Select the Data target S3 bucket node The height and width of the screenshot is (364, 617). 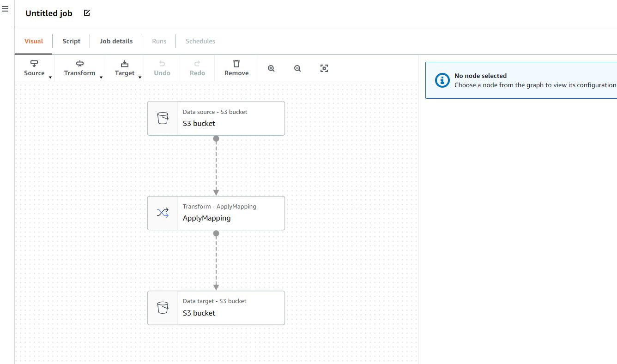point(216,308)
